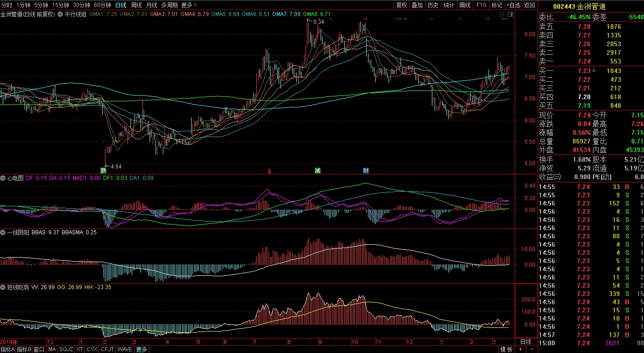The image size is (644, 353).
Task: Open F10 company information
Action: pos(481,5)
